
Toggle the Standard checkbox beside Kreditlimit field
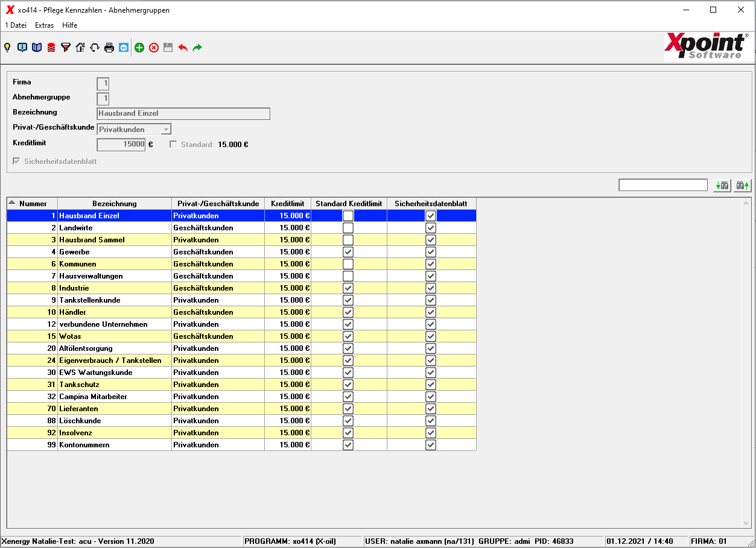(174, 145)
